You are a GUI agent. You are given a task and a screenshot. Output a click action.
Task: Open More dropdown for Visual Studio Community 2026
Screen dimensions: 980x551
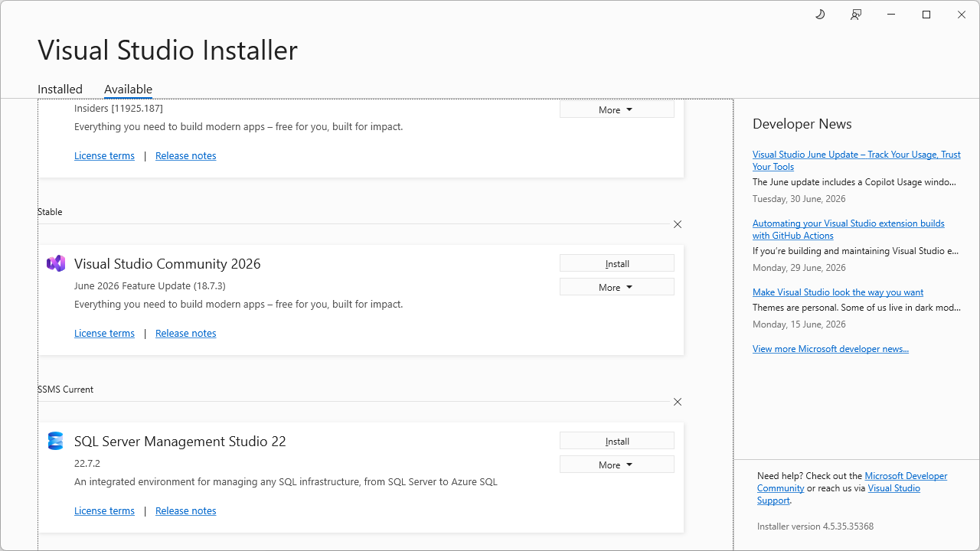617,287
